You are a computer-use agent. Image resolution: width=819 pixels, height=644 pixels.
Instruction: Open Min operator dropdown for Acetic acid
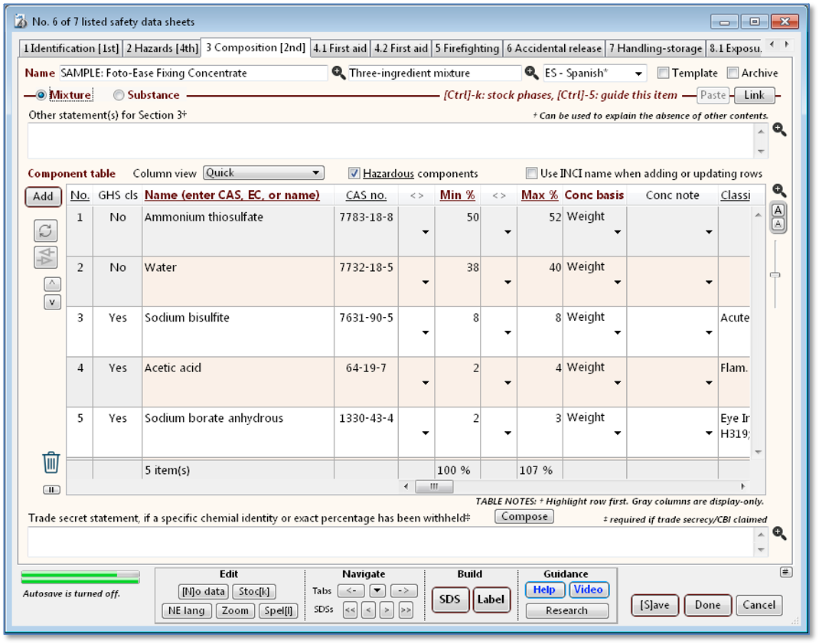426,383
